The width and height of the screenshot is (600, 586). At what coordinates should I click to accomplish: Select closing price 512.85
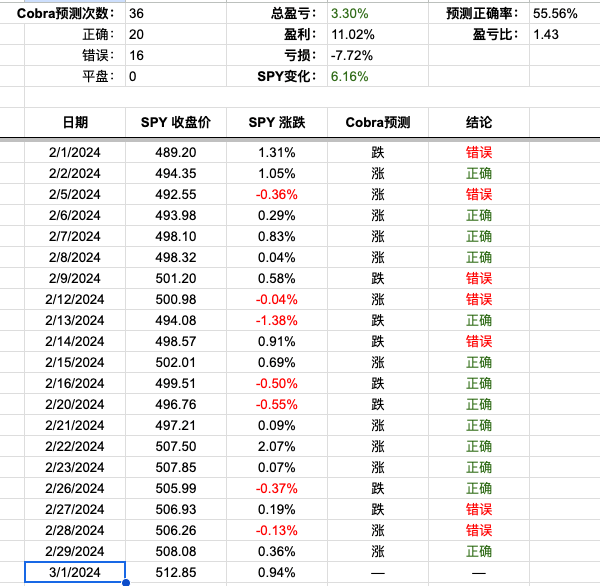pyautogui.click(x=176, y=572)
